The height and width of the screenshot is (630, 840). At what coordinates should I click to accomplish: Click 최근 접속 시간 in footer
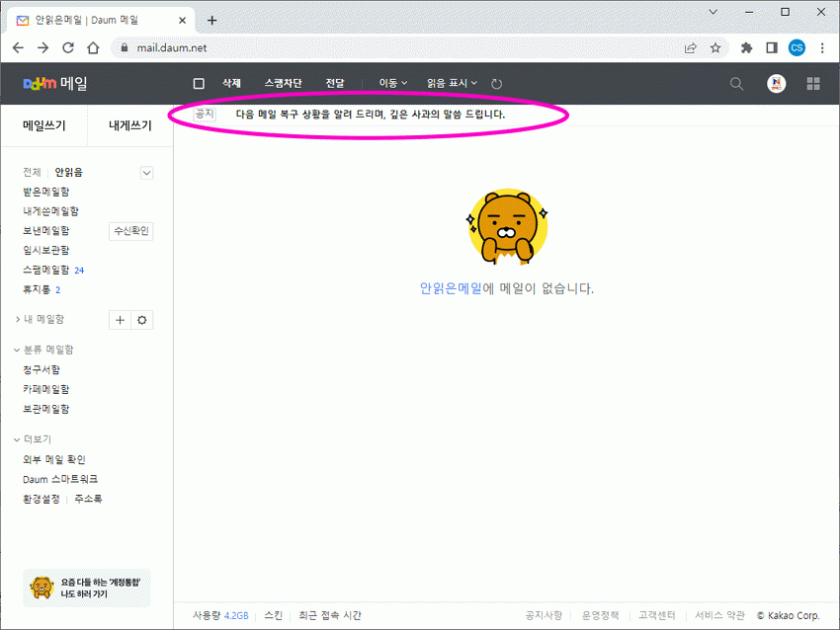click(x=330, y=615)
